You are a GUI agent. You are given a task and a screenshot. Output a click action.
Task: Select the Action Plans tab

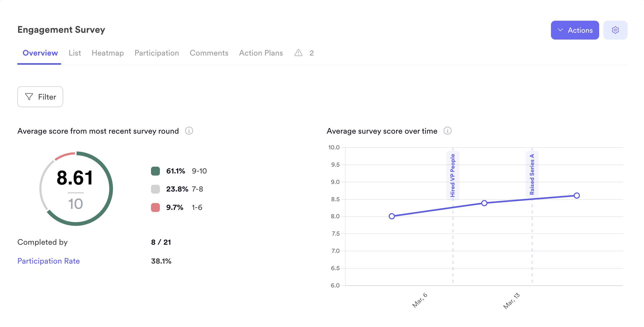(261, 53)
